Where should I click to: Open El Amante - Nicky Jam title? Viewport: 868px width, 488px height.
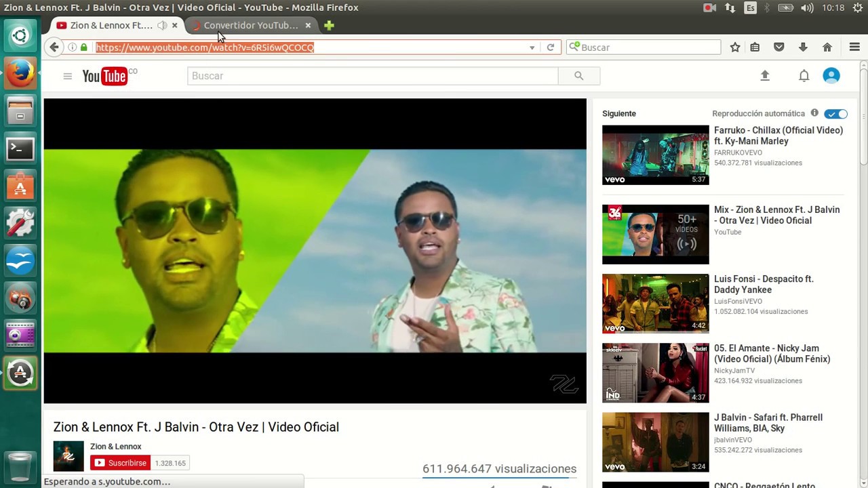pyautogui.click(x=772, y=353)
